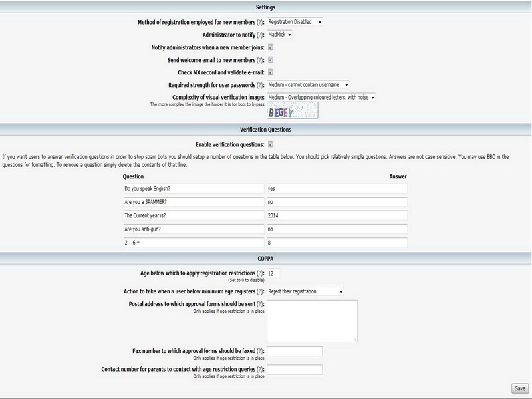Viewport: 532px width, 399px height.
Task: Open required password strength dropdown
Action: (308, 85)
